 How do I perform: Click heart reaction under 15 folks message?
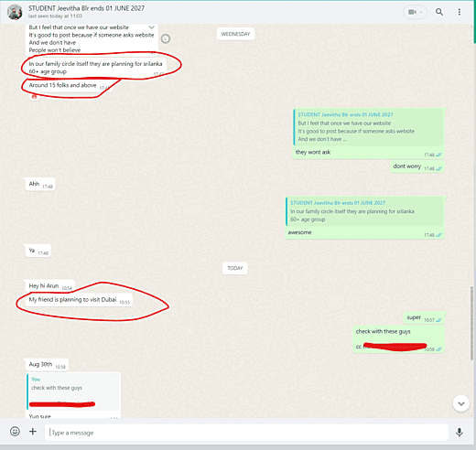point(34,97)
